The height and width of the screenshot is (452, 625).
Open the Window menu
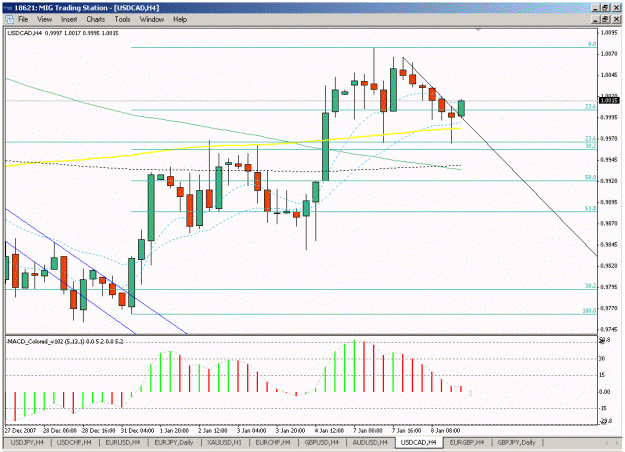coord(151,19)
